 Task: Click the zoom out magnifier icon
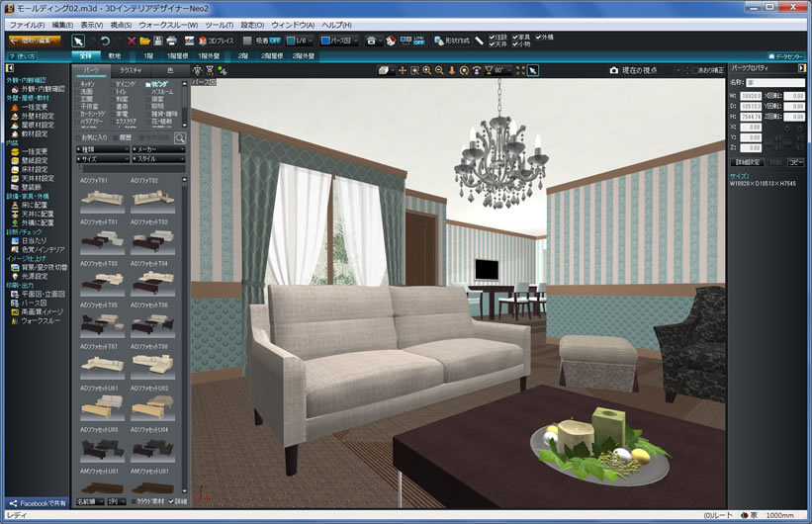click(439, 71)
